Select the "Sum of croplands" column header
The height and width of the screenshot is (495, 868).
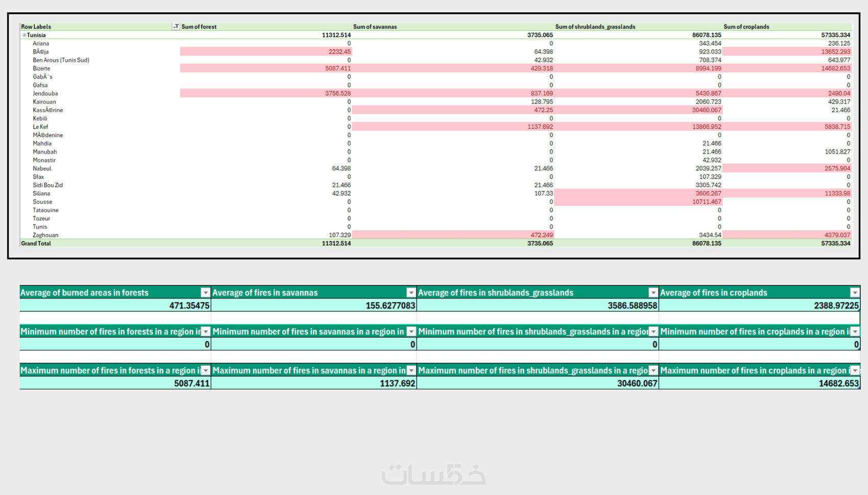point(746,27)
